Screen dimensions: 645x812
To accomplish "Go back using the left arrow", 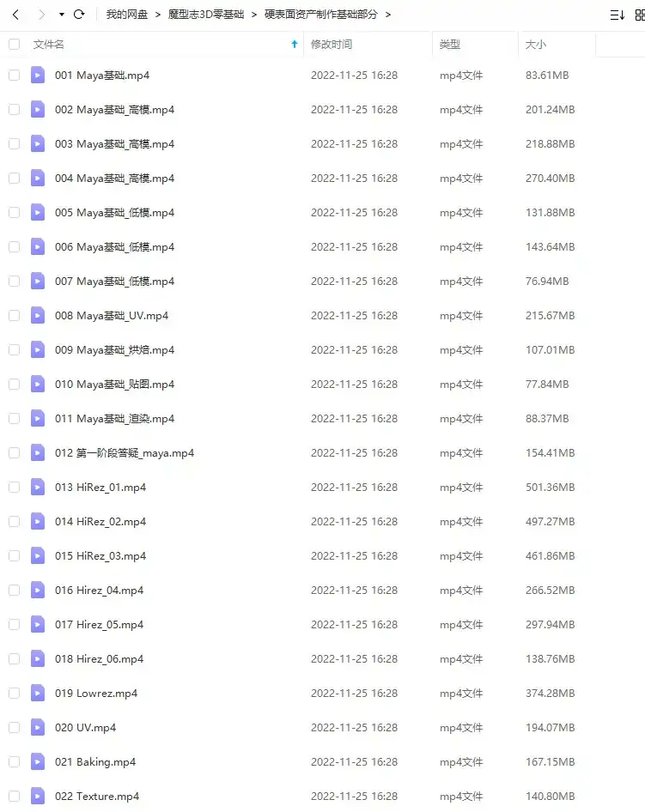I will (x=15, y=15).
